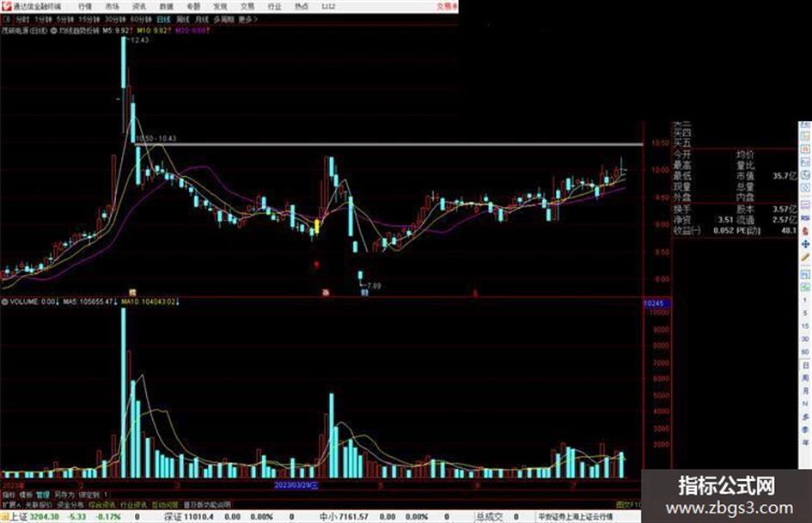
Task: Select the 日线 daily period tab
Action: 163,19
